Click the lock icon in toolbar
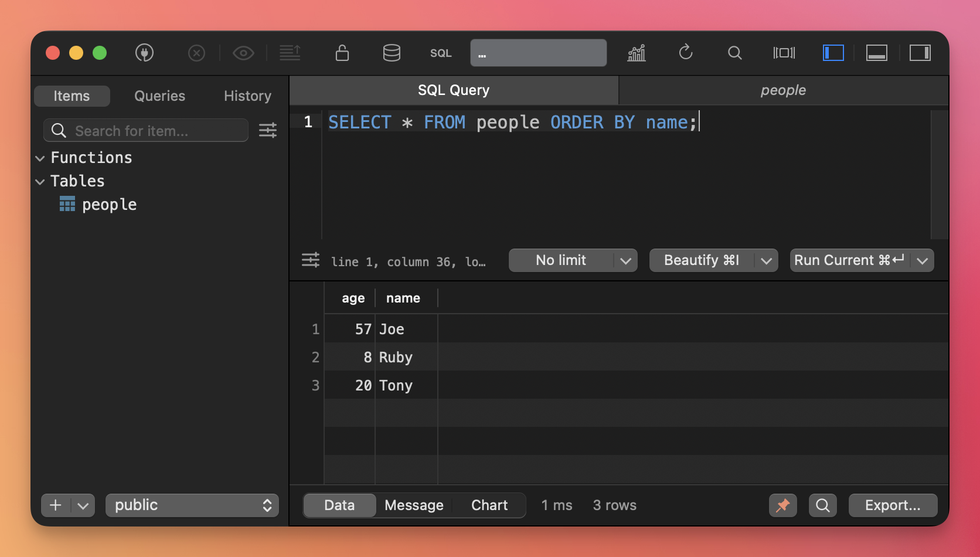Image resolution: width=980 pixels, height=557 pixels. 342,53
